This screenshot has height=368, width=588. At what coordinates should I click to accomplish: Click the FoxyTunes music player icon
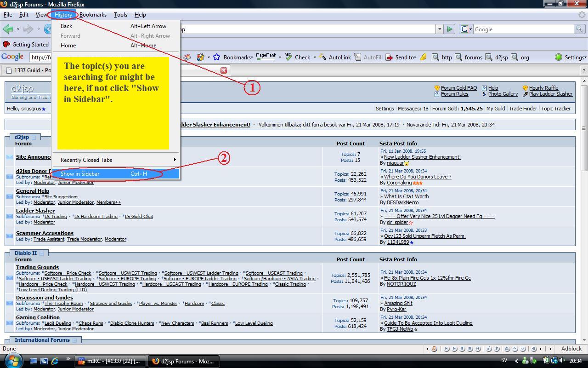tap(434, 349)
